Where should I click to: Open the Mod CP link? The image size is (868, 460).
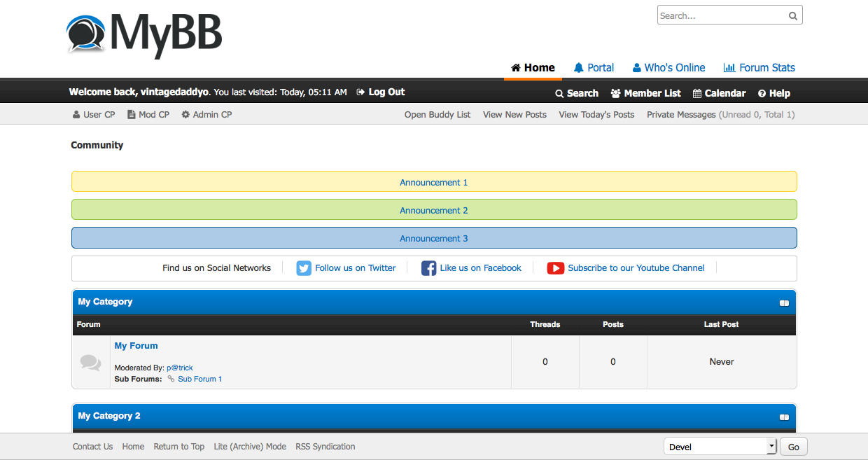148,114
